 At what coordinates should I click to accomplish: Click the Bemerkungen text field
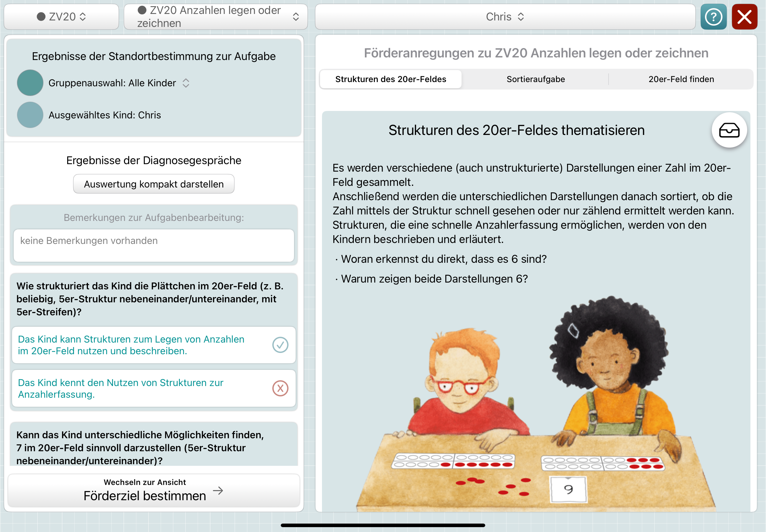[154, 246]
